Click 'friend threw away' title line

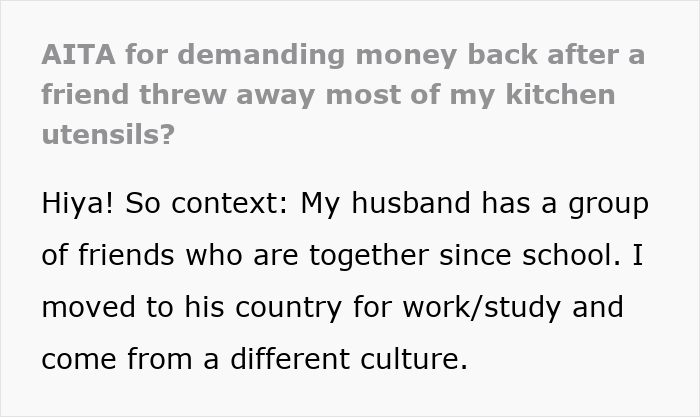[x=178, y=94]
